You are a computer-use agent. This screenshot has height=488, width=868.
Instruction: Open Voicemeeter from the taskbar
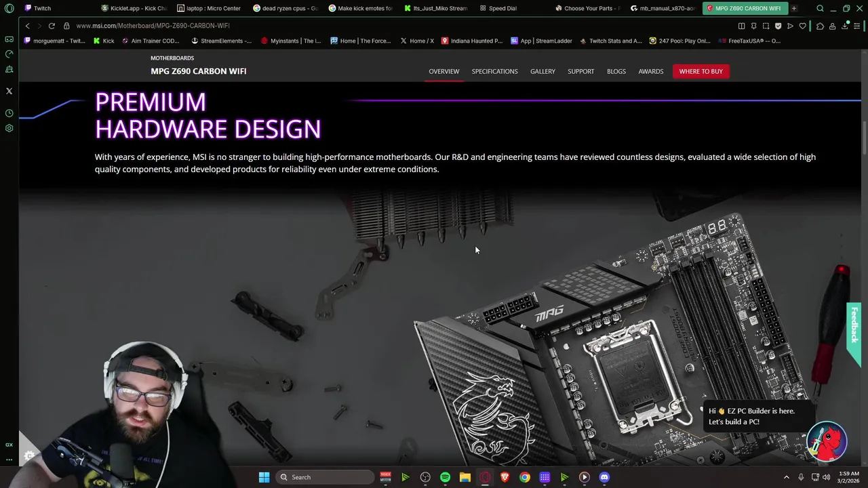pyautogui.click(x=385, y=477)
